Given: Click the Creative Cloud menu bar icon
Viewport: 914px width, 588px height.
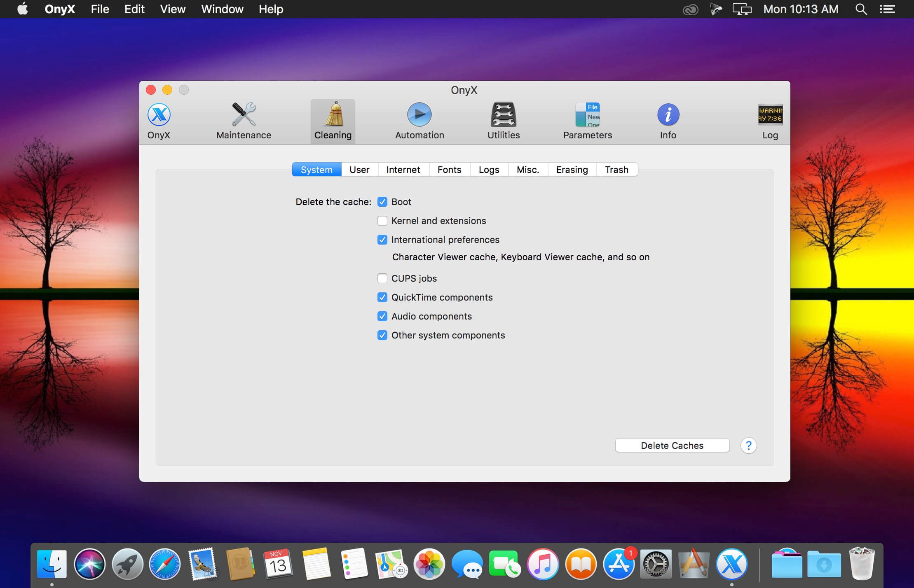Looking at the screenshot, I should (x=690, y=9).
